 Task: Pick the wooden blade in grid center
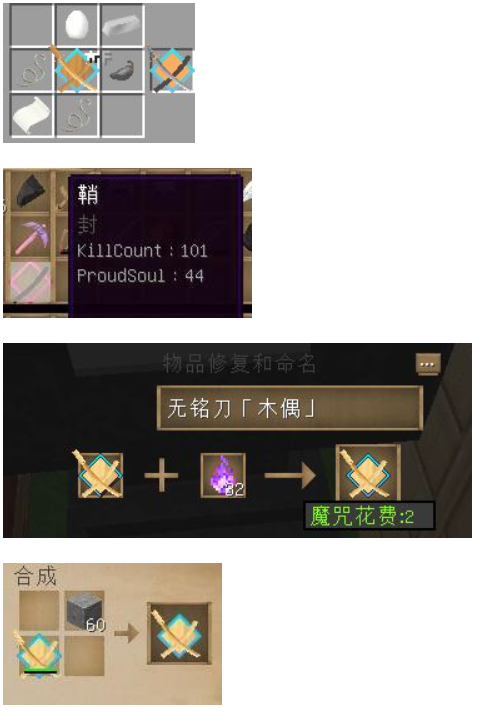coord(77,70)
